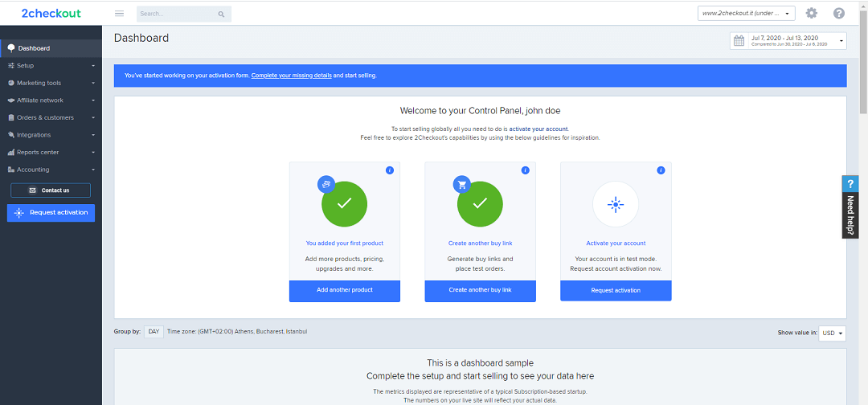This screenshot has width=868, height=405.
Task: Click the product badge icon on first card
Action: tap(326, 184)
